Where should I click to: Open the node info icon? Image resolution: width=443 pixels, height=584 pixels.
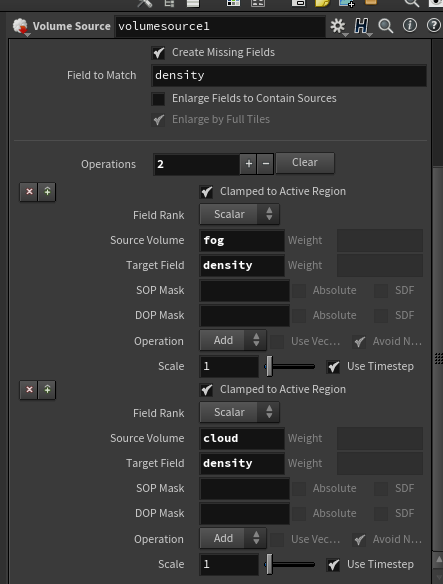pyautogui.click(x=410, y=26)
